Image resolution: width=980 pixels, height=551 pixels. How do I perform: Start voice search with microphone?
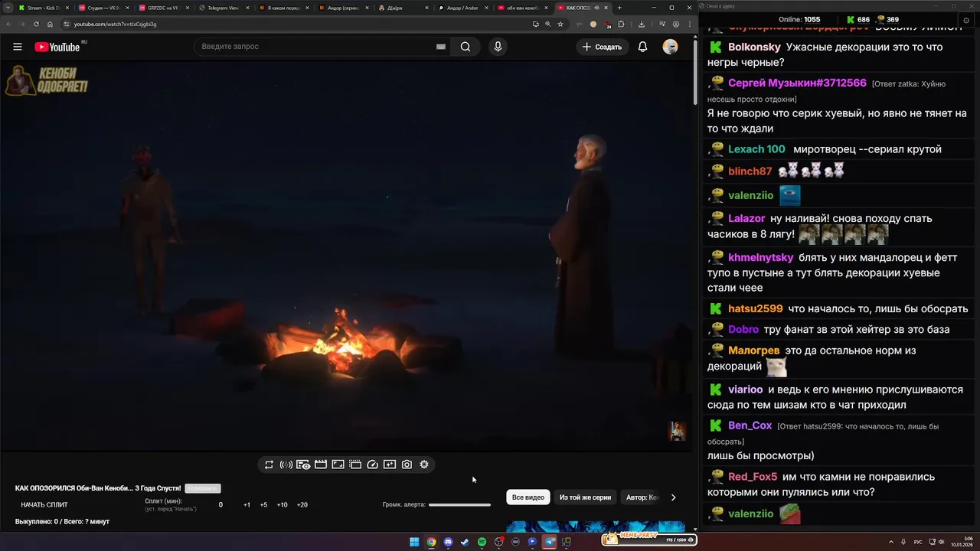click(x=498, y=47)
